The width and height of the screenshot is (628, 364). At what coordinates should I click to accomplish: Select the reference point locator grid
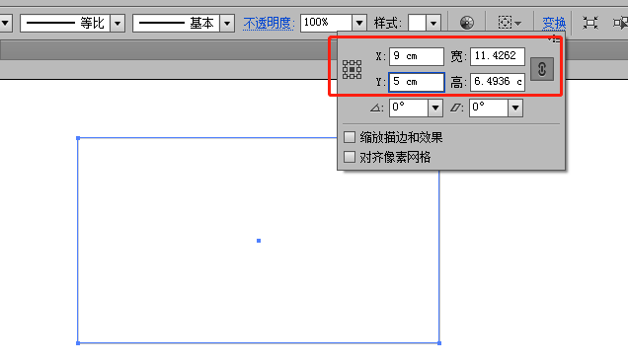pos(352,70)
